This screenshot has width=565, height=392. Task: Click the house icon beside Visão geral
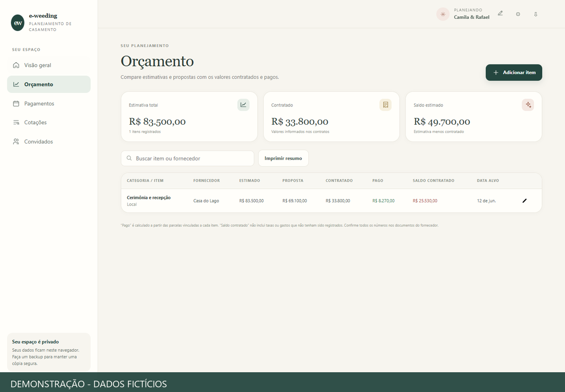(x=16, y=65)
